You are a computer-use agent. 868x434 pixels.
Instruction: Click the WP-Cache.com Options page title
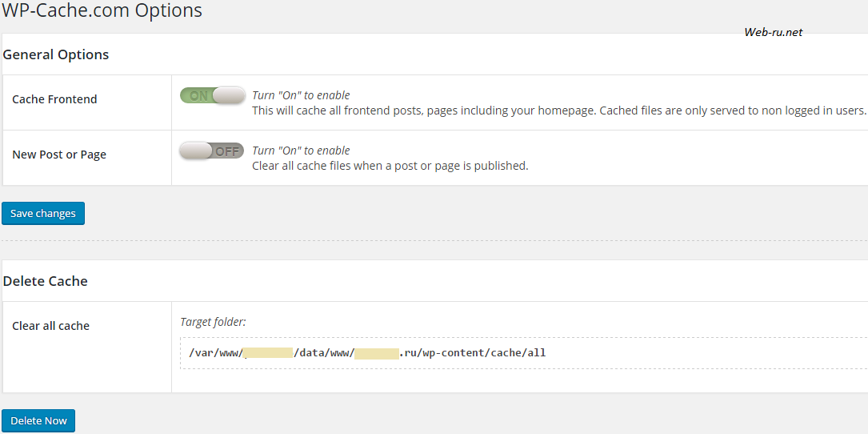[102, 10]
